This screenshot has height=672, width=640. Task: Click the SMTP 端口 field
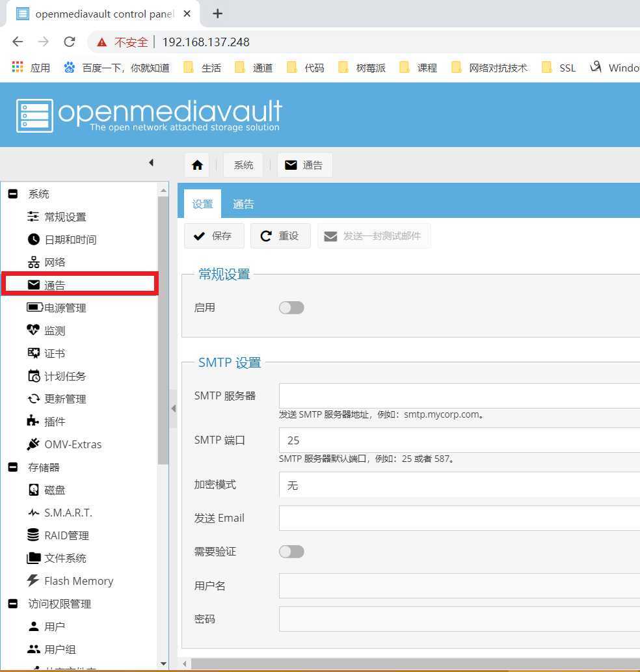coord(459,440)
